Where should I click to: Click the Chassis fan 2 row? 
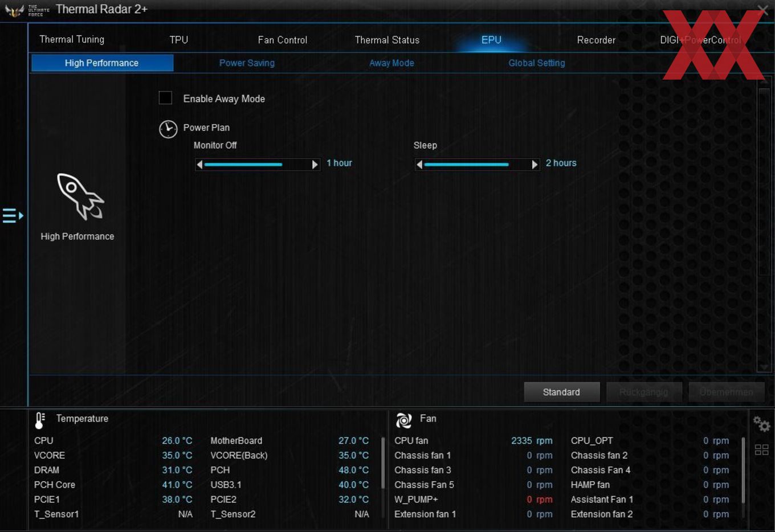650,455
